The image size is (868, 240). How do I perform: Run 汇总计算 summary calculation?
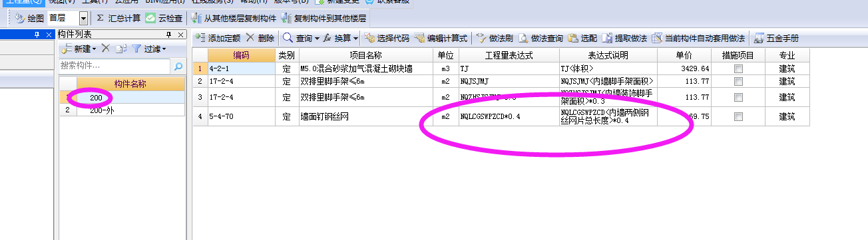coord(118,18)
